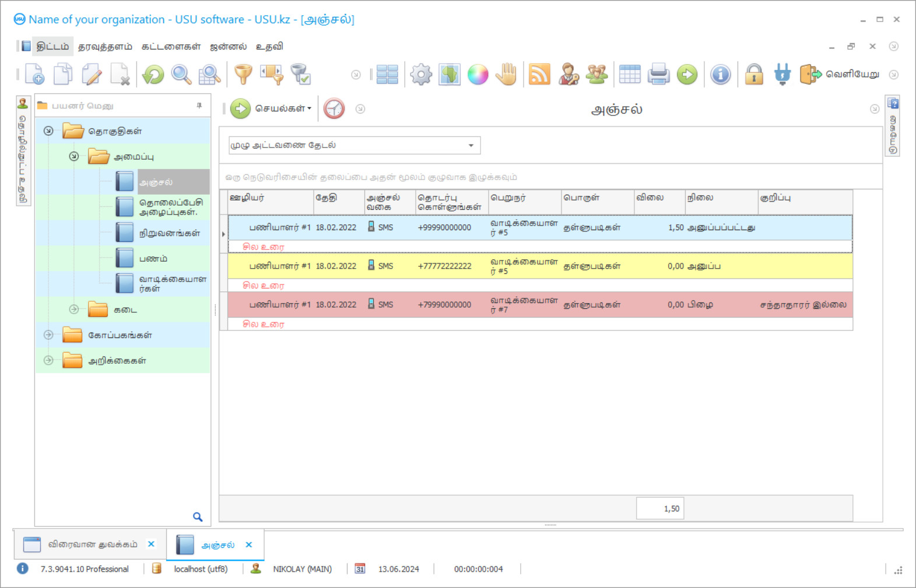
Task: Click the RSS feed orange icon
Action: point(539,75)
